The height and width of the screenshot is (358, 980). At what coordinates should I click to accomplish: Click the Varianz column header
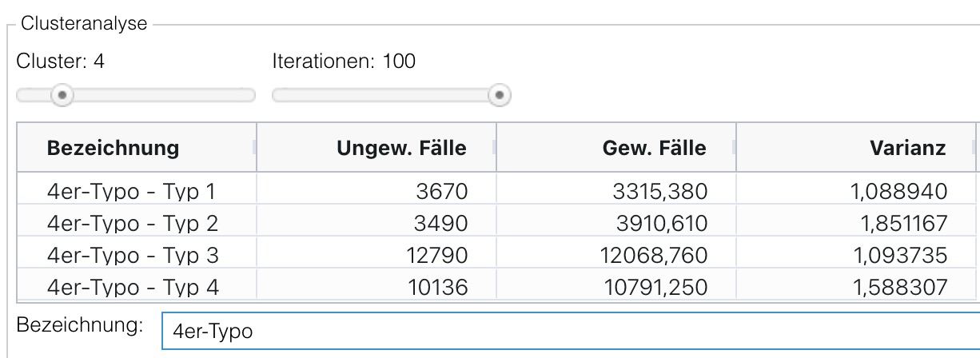click(x=909, y=148)
